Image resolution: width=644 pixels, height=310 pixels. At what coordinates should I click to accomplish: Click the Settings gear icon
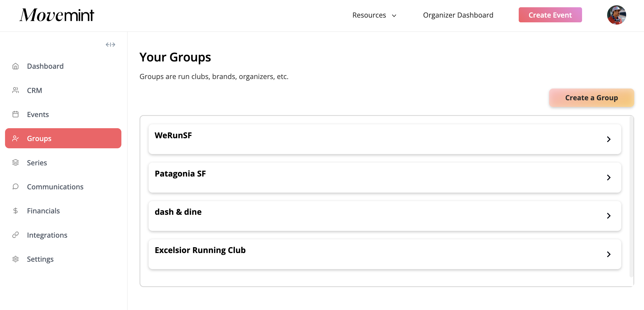[16, 259]
